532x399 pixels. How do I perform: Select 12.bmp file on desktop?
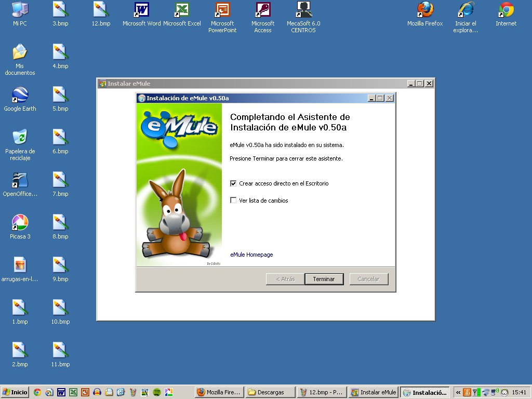101,14
